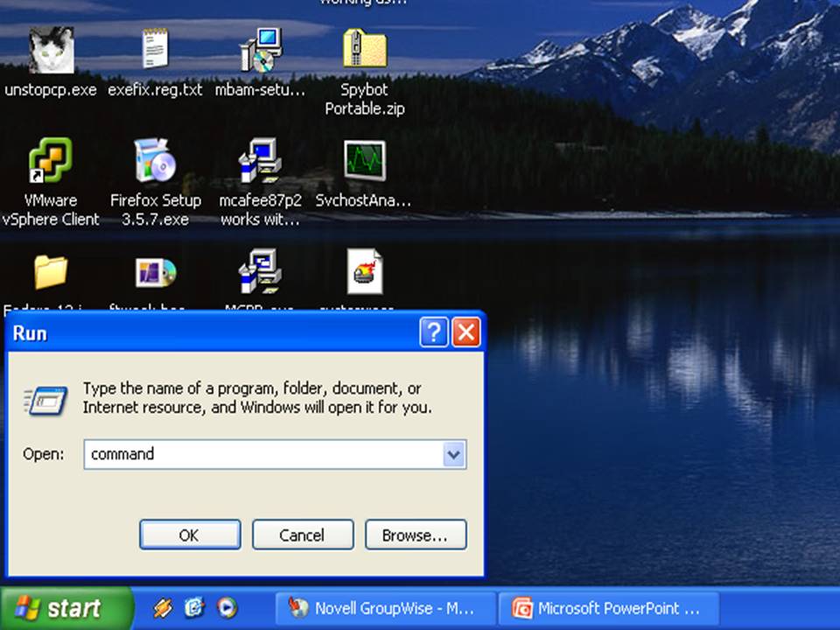Open the SvchostAnalyzer tool icon
The height and width of the screenshot is (630, 840).
[364, 162]
